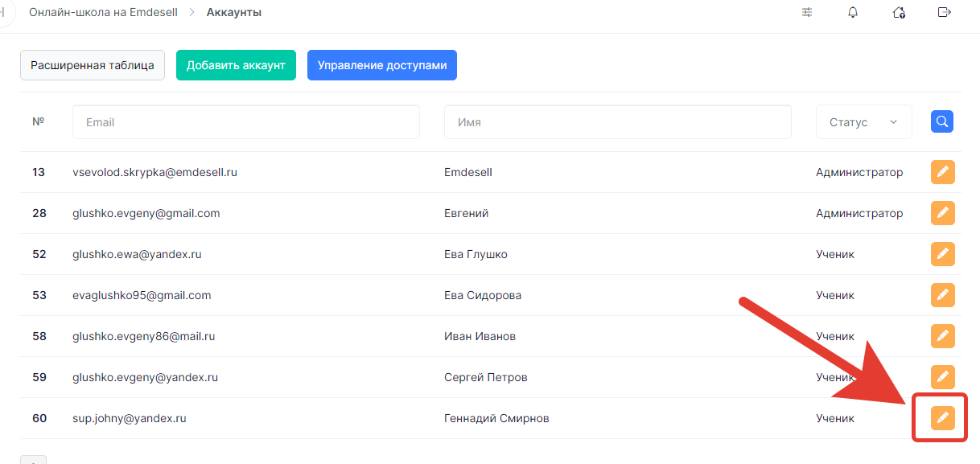Open the Расширенная таблица view

93,65
